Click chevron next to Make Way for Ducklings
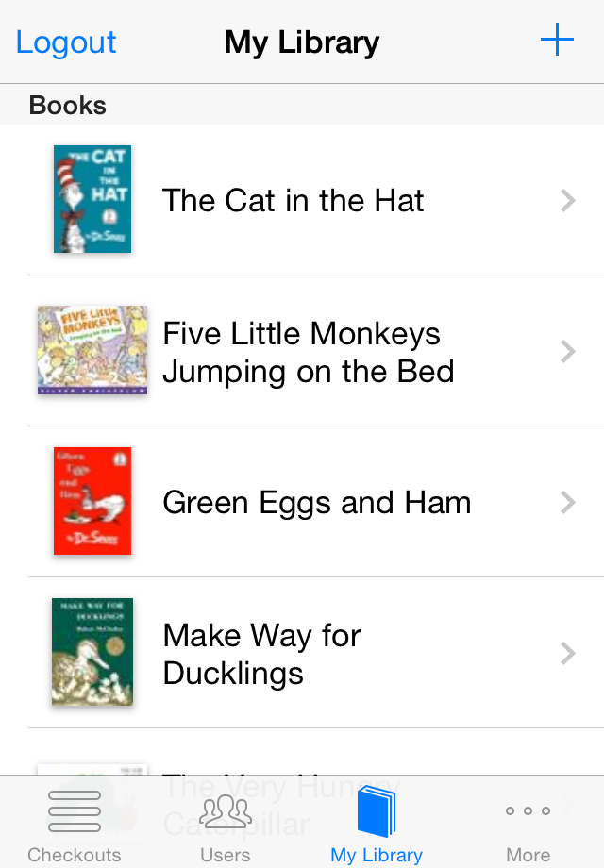This screenshot has height=868, width=604. (567, 653)
